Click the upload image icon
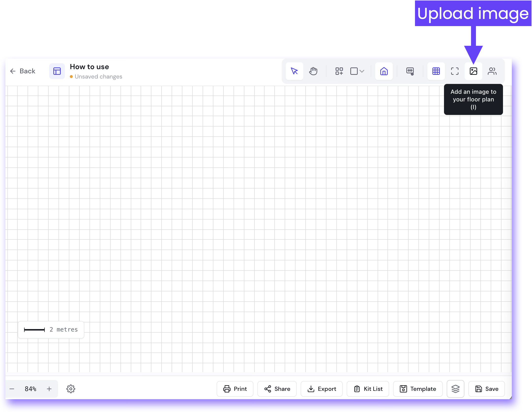 coord(473,71)
